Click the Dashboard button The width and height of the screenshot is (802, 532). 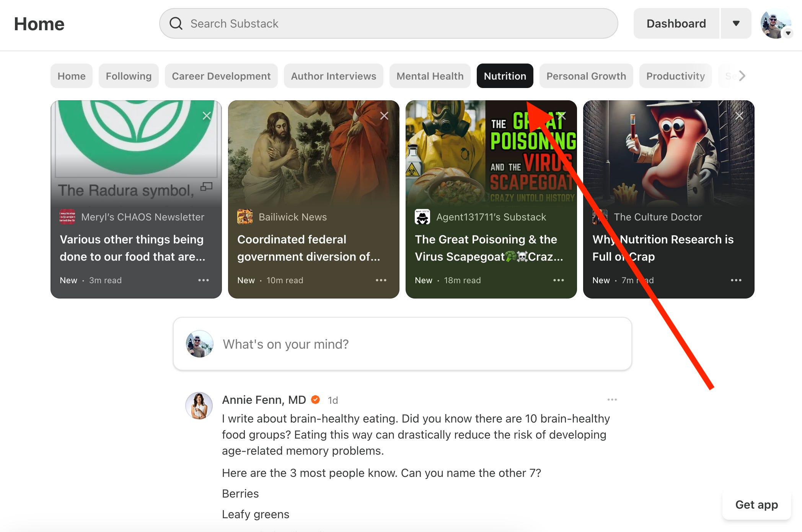pyautogui.click(x=676, y=23)
